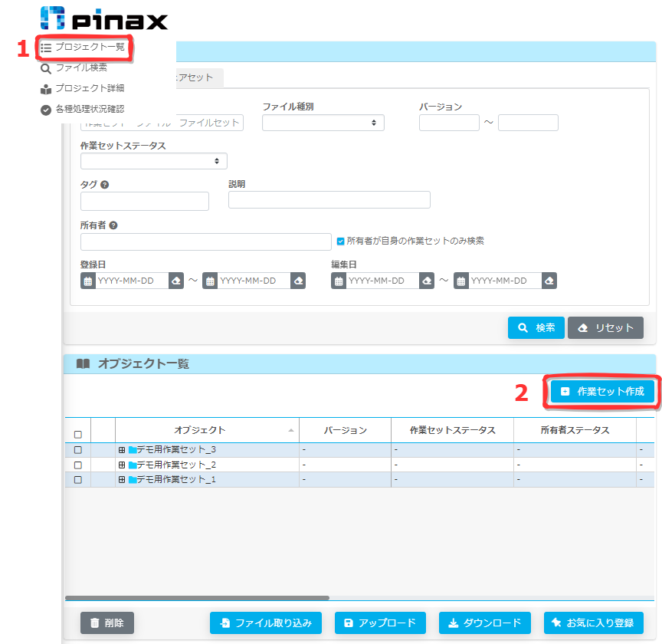Click calendar icon for 編集日 start date

(339, 281)
